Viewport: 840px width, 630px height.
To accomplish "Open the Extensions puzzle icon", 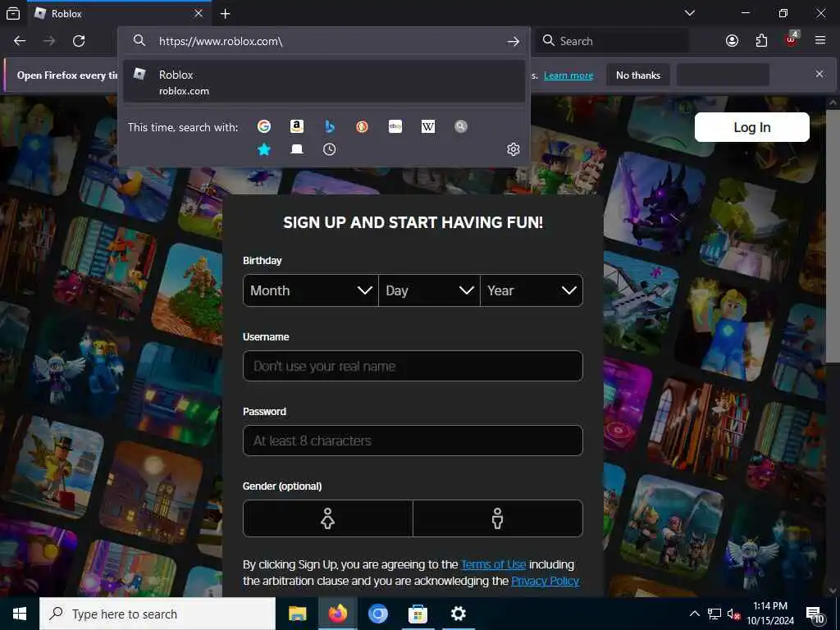I will point(761,41).
